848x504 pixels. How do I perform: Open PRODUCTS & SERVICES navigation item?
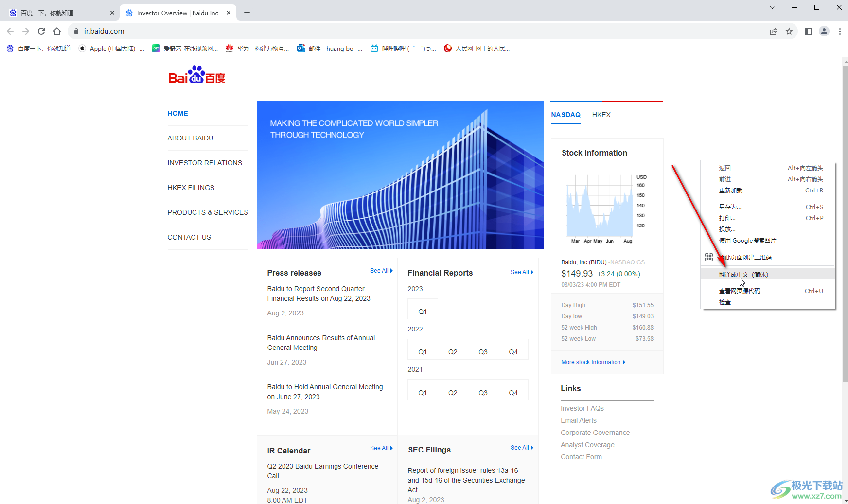click(x=208, y=212)
